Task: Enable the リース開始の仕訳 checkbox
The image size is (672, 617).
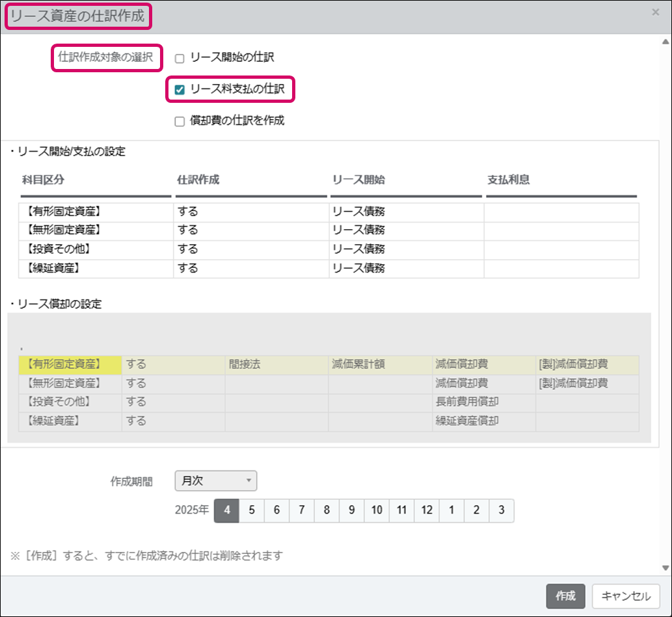Action: pyautogui.click(x=180, y=59)
